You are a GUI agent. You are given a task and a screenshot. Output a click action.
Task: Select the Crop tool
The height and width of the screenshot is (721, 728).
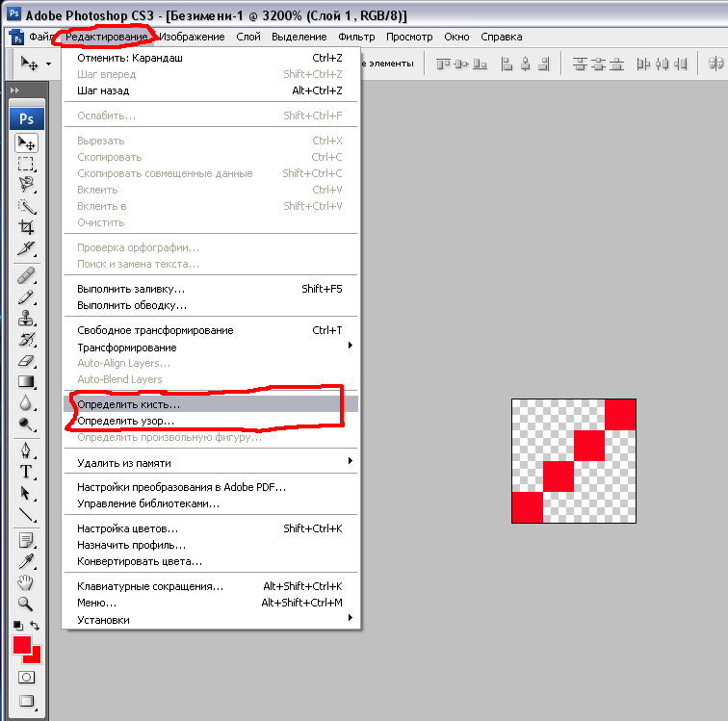click(26, 228)
